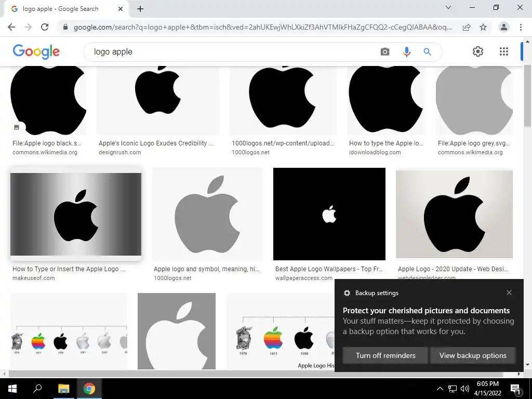Click 'How to Type or Insert the Apple Logo' link

click(69, 269)
